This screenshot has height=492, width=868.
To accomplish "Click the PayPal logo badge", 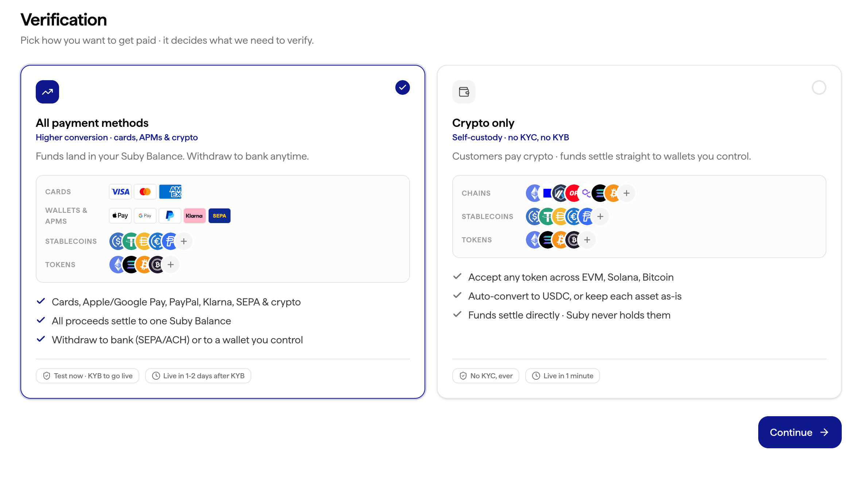I will coord(170,216).
